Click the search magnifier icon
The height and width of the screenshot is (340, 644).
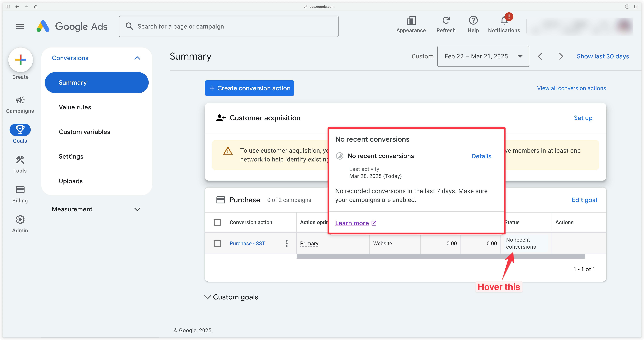tap(129, 26)
